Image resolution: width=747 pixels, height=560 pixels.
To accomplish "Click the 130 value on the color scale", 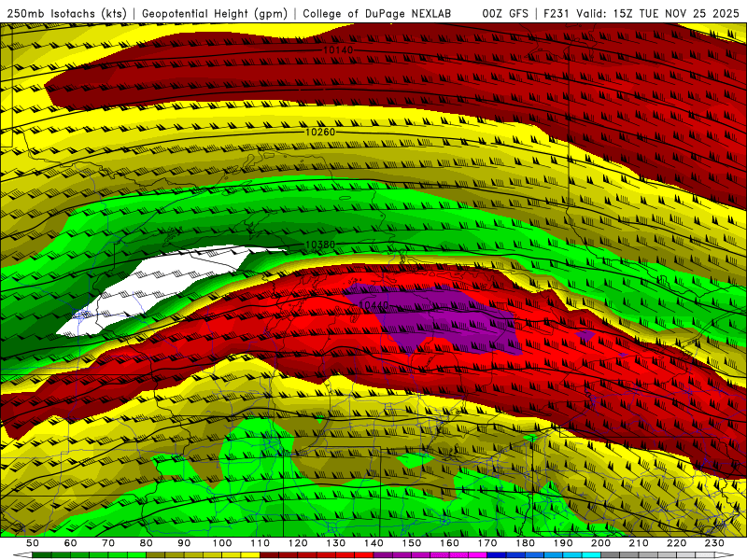I will pos(335,543).
